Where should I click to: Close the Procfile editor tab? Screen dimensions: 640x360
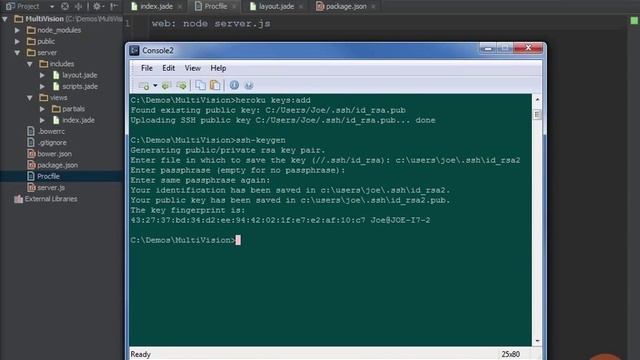tap(234, 7)
